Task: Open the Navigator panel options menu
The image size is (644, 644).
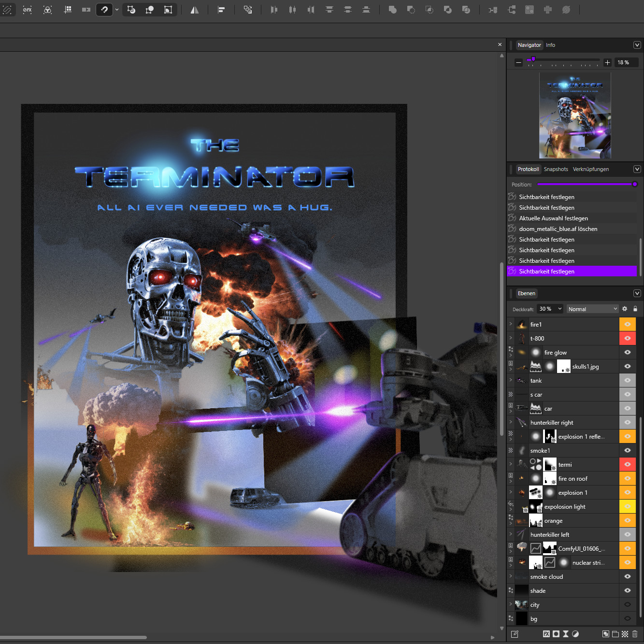Action: [x=637, y=45]
